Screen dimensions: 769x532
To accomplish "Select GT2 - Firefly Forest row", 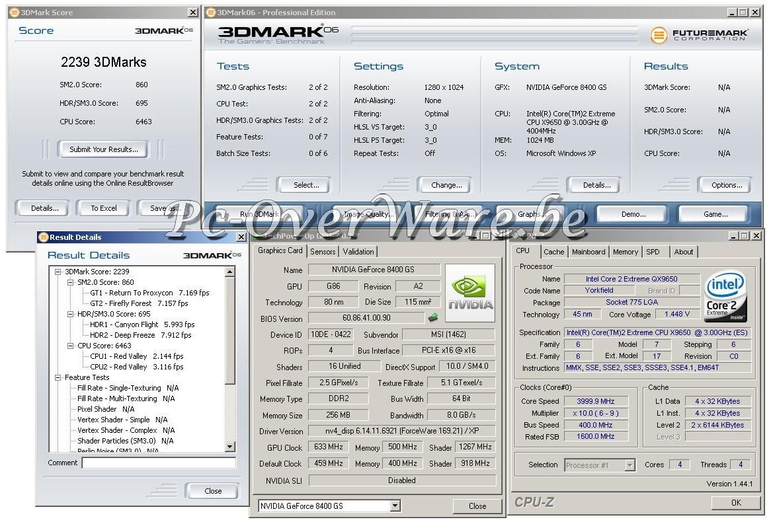I will [139, 303].
